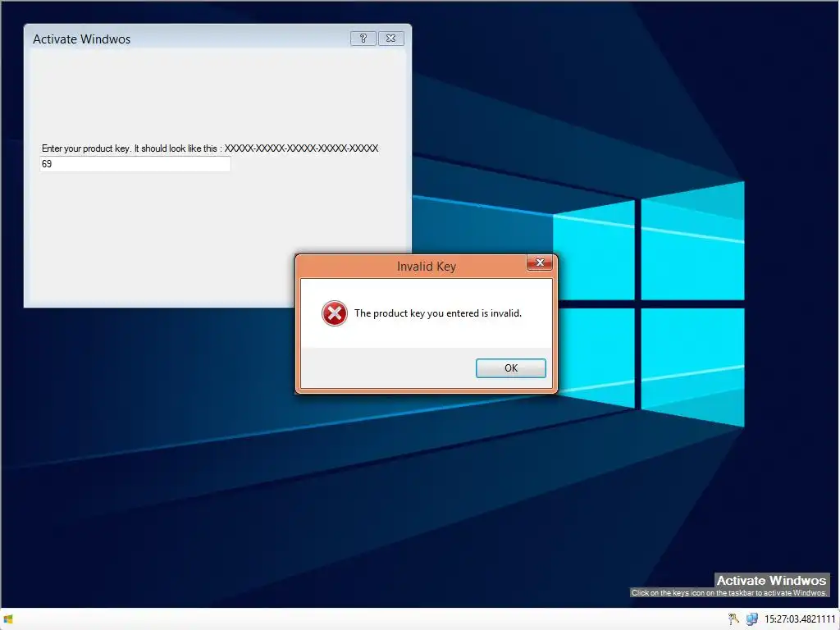Click the red error icon in the dialog
840x630 pixels.
[335, 313]
